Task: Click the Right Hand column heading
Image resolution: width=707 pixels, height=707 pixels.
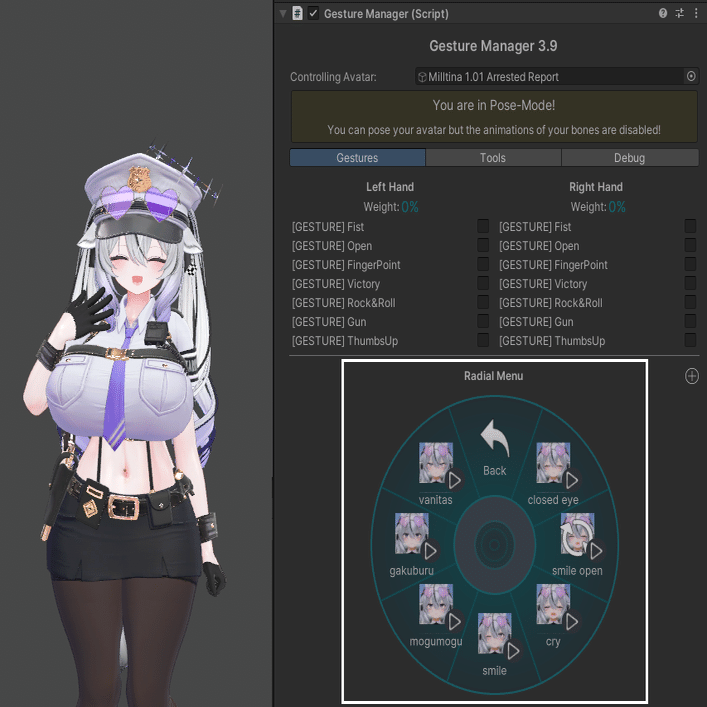Action: [596, 187]
